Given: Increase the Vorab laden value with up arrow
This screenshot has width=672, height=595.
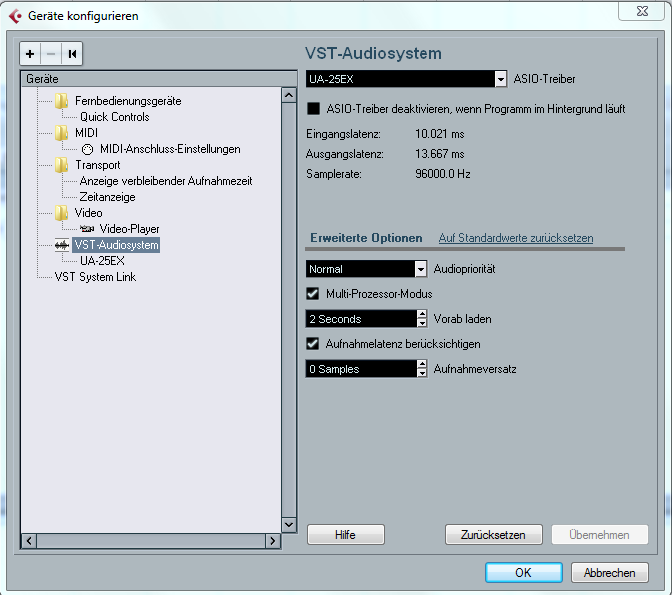Looking at the screenshot, I should click(x=422, y=315).
